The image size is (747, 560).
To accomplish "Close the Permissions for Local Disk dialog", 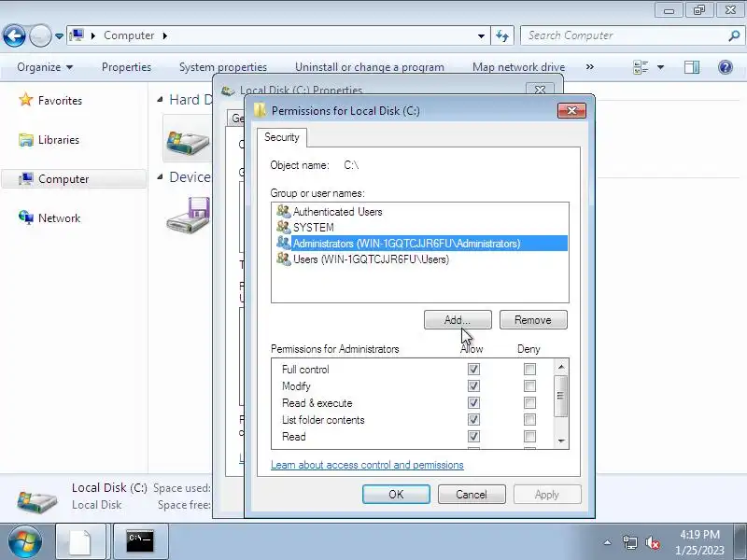I will pyautogui.click(x=571, y=110).
